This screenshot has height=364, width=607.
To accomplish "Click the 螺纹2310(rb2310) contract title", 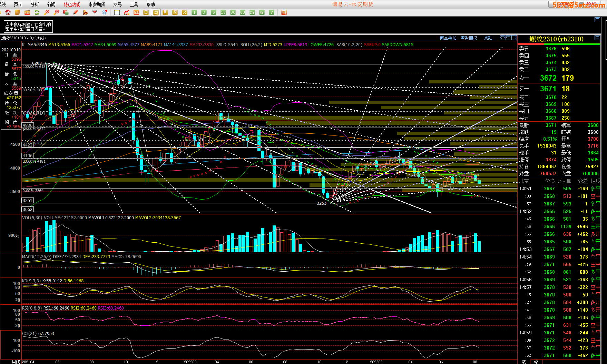I will point(556,39).
